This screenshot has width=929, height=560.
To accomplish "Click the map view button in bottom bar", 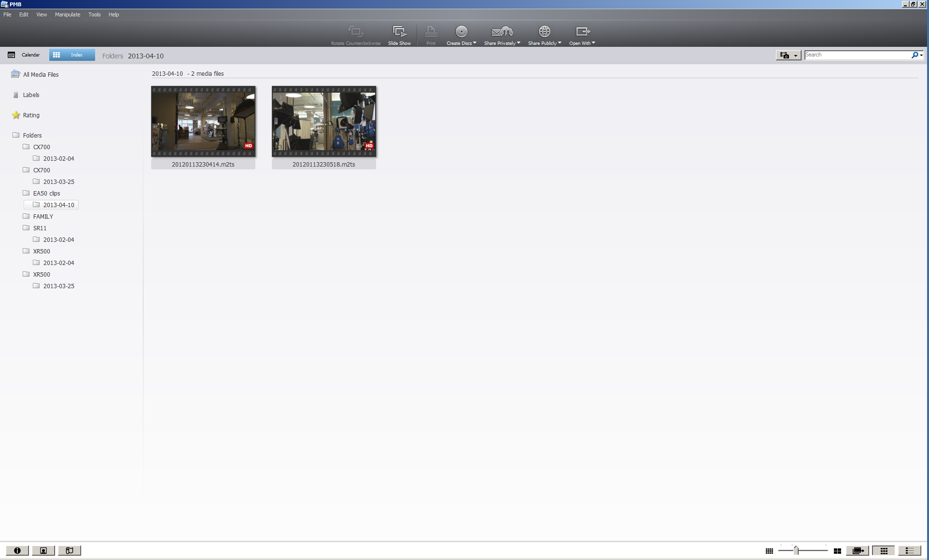I will pos(70,550).
